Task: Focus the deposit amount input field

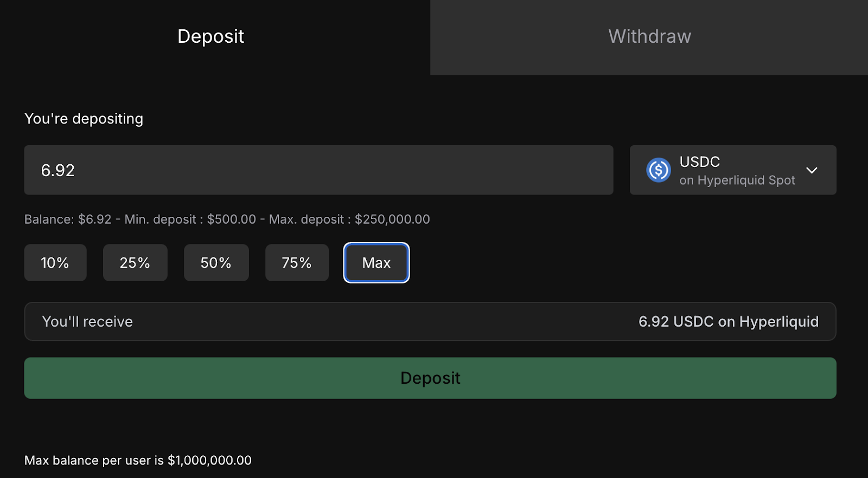Action: [x=318, y=170]
